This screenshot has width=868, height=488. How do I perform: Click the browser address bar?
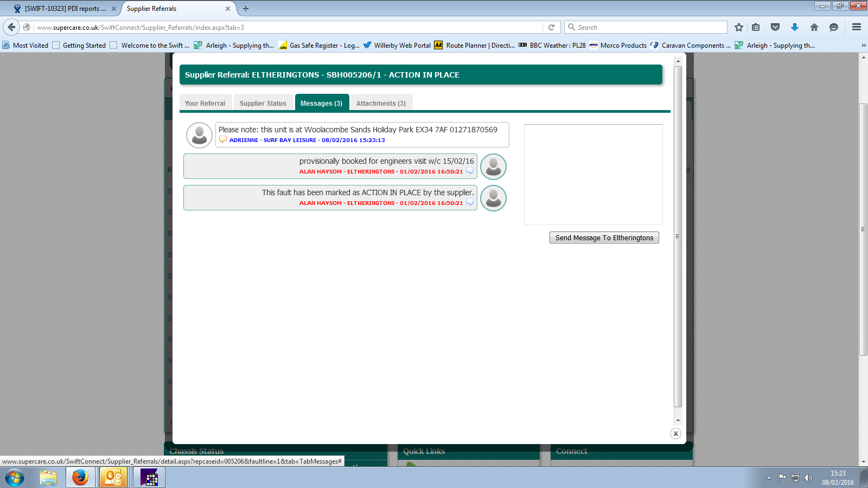(288, 27)
